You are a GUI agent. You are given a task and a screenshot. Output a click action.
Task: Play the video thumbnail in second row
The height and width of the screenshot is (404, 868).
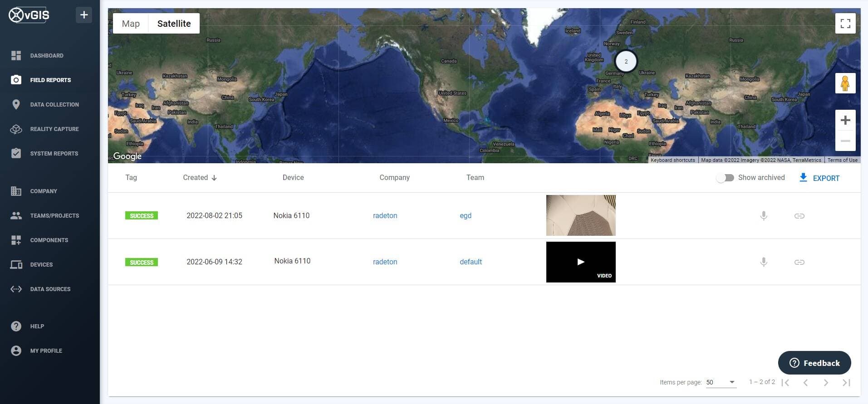tap(581, 262)
